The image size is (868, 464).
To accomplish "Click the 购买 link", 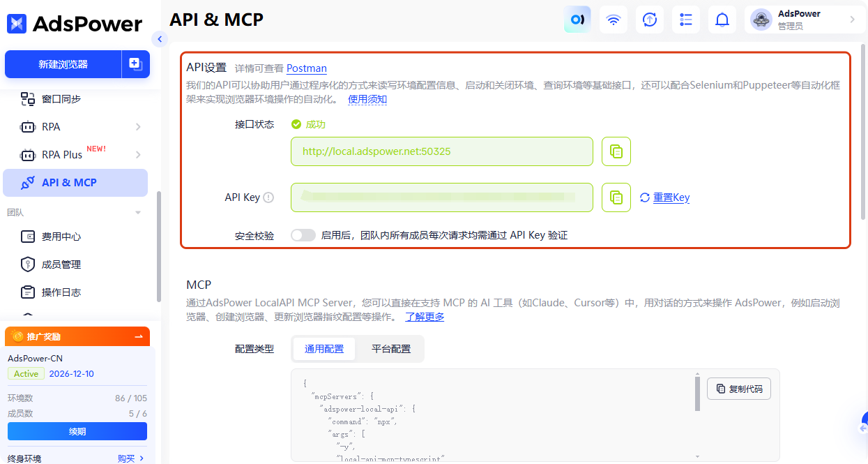I will coord(126,458).
